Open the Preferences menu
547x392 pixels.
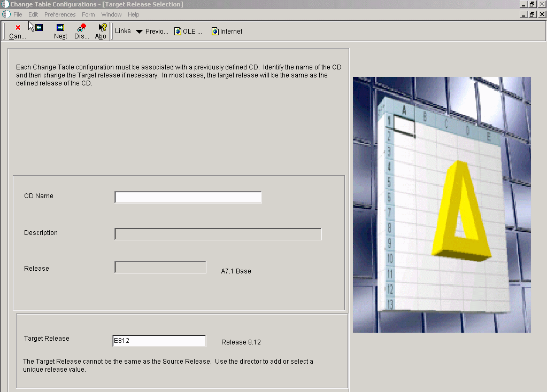[x=60, y=14]
